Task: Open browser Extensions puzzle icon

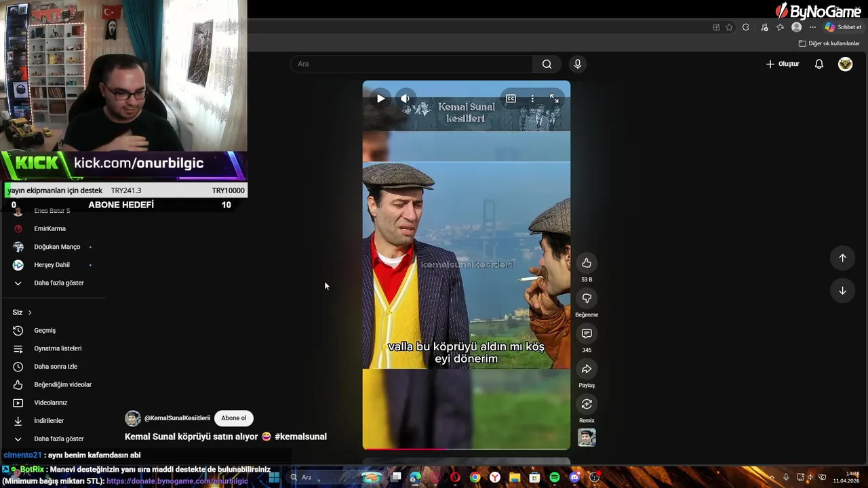Action: [746, 27]
